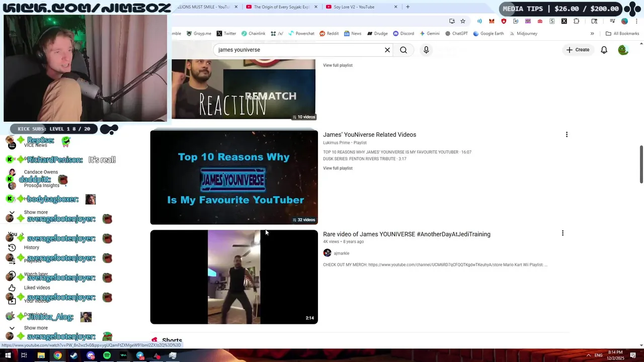Open the media control toolbar icon
This screenshot has height=362, width=644.
tap(612, 21)
